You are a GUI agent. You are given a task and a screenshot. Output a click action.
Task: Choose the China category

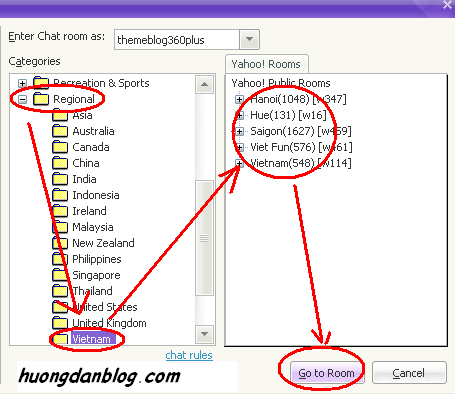[86, 163]
